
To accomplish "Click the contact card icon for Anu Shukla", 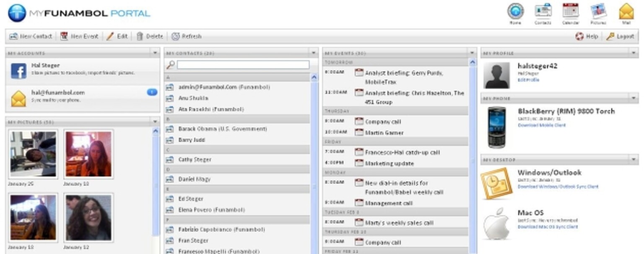I will pyautogui.click(x=170, y=98).
